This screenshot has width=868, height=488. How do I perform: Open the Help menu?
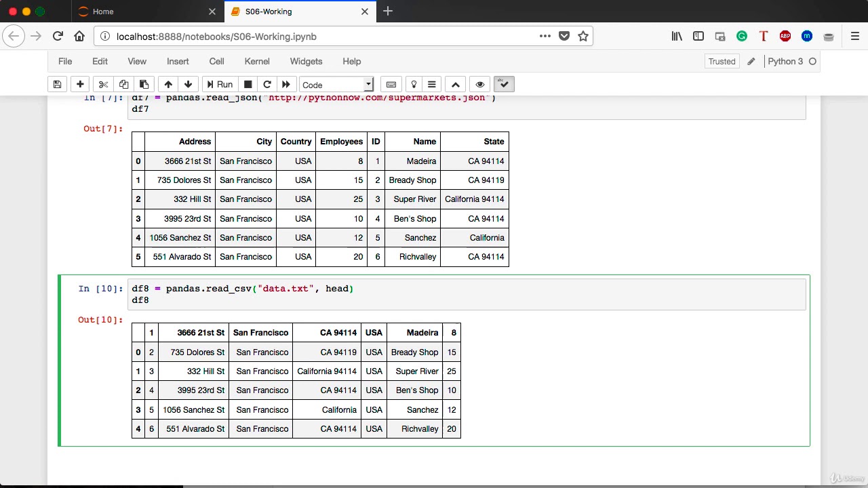(351, 61)
